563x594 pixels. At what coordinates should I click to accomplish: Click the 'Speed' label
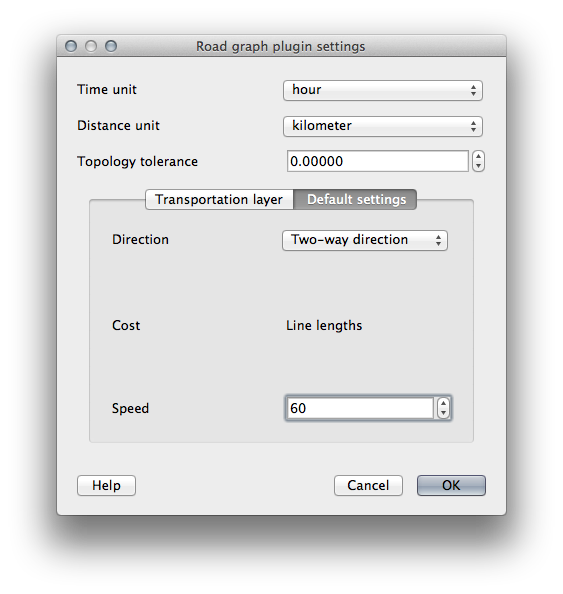coord(130,408)
